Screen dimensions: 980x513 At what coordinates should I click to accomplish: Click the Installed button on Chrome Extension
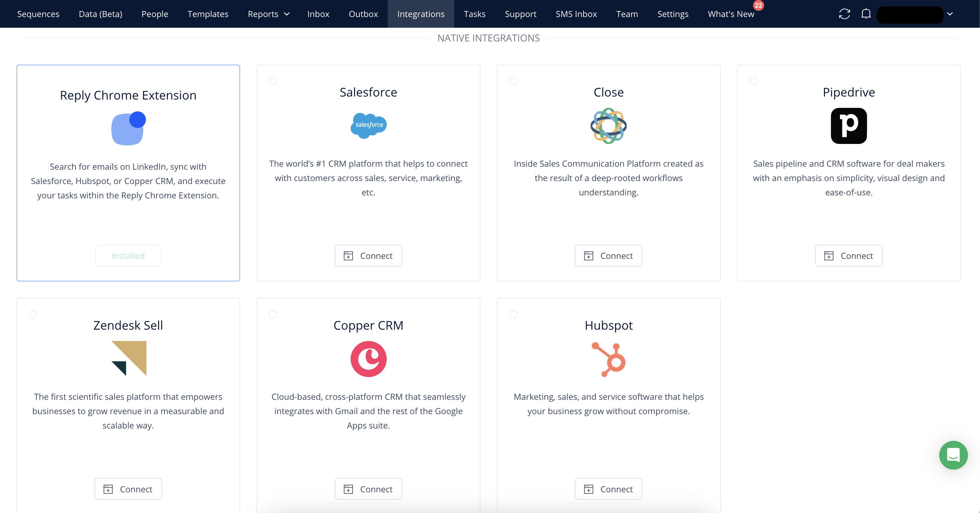[x=128, y=256]
